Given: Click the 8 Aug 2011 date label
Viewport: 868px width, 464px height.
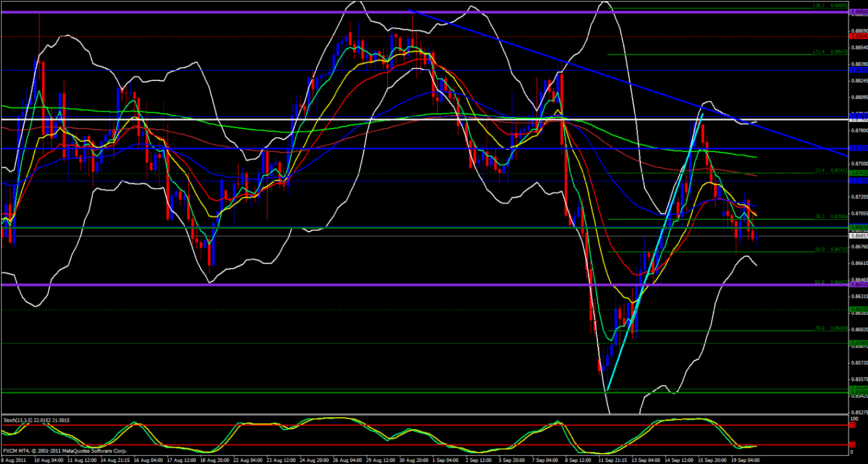Looking at the screenshot, I should pyautogui.click(x=14, y=460).
